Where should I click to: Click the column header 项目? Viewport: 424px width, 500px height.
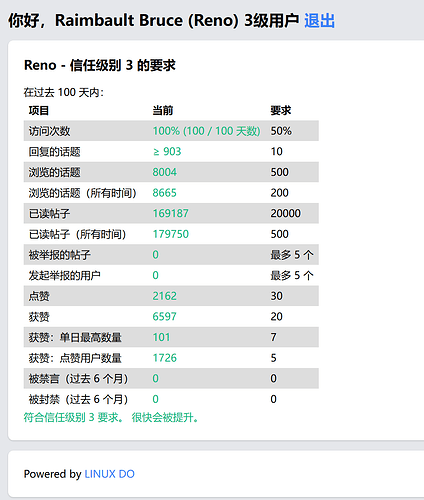[39, 110]
